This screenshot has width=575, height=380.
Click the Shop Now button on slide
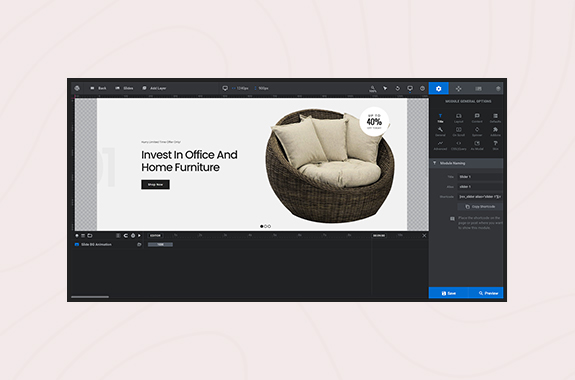pyautogui.click(x=155, y=184)
